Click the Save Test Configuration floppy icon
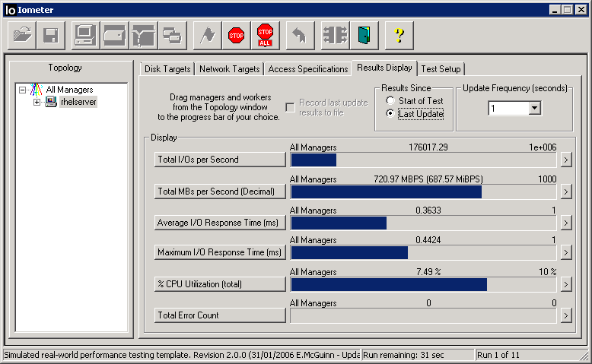 click(51, 35)
